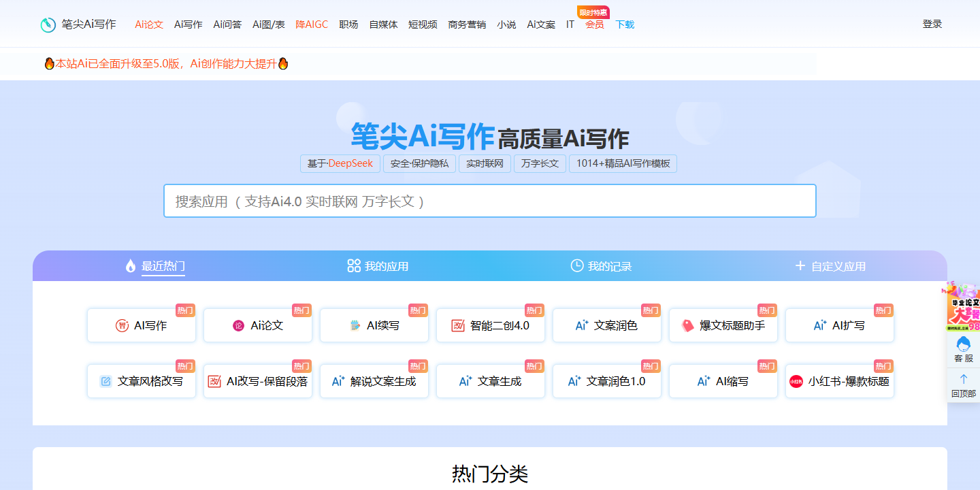
Task: Click the flame icon beside 最近热门
Action: tap(131, 266)
